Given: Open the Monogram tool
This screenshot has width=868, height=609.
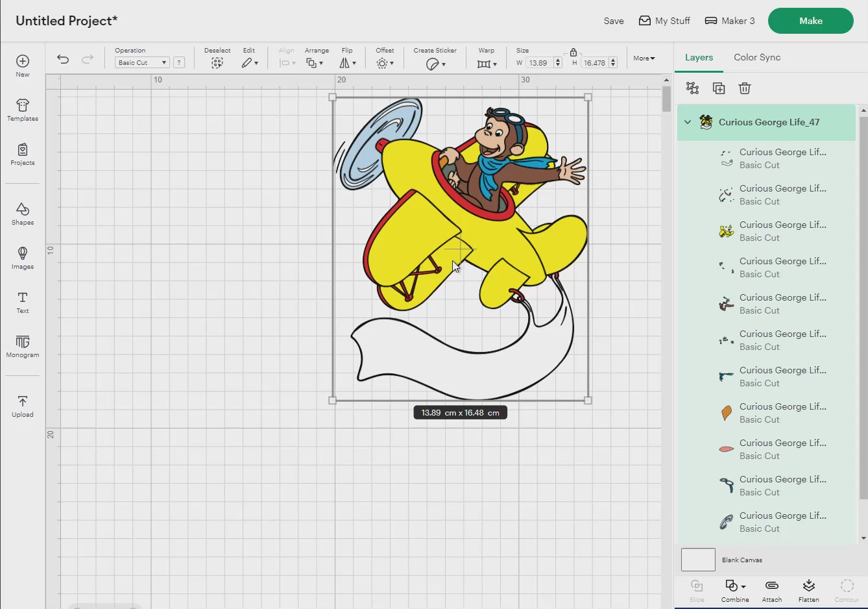Looking at the screenshot, I should 23,346.
